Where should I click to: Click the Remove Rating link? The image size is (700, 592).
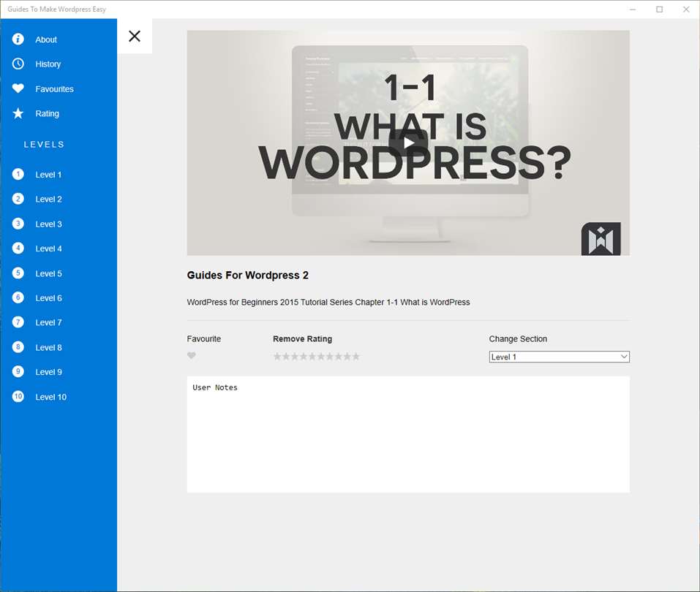pyautogui.click(x=302, y=339)
